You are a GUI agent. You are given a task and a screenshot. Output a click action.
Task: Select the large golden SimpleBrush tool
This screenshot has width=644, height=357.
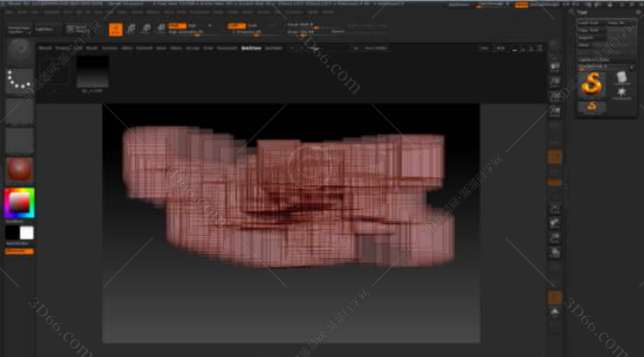(592, 84)
